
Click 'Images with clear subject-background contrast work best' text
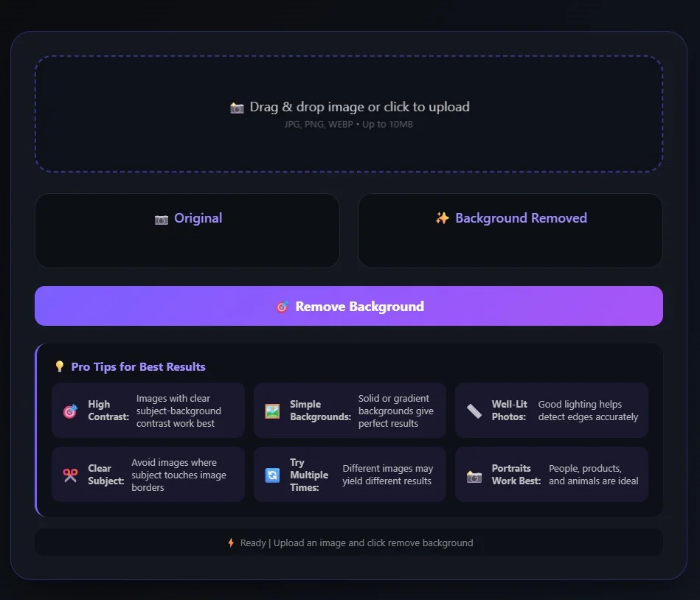pyautogui.click(x=179, y=411)
